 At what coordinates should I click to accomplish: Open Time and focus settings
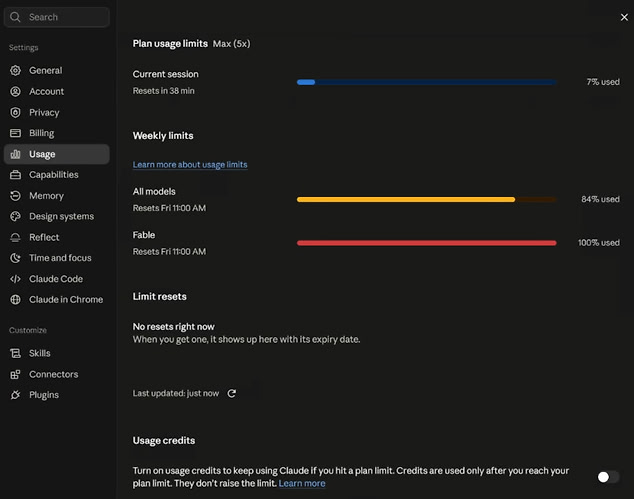[57, 258]
